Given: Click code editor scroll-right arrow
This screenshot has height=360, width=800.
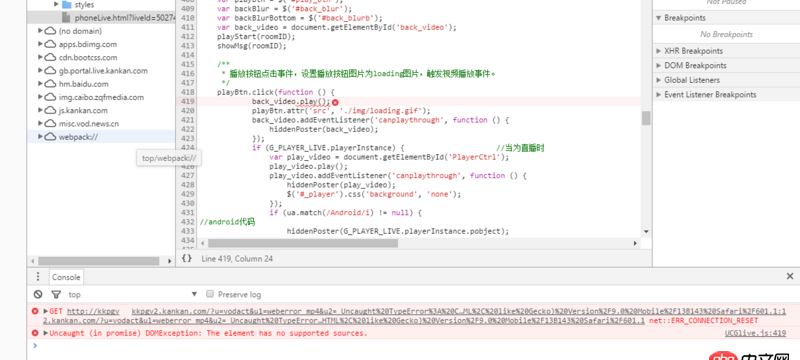Looking at the screenshot, I should coord(635,243).
